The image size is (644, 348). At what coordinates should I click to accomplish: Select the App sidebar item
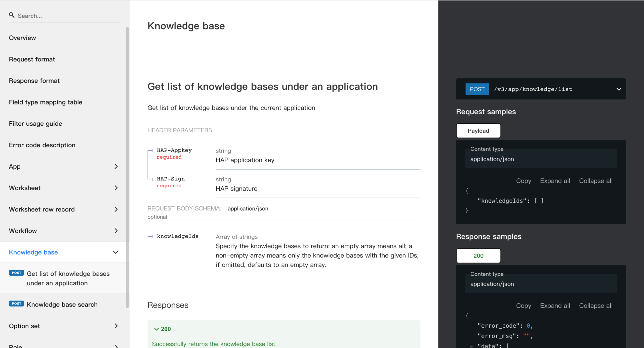[x=15, y=166]
